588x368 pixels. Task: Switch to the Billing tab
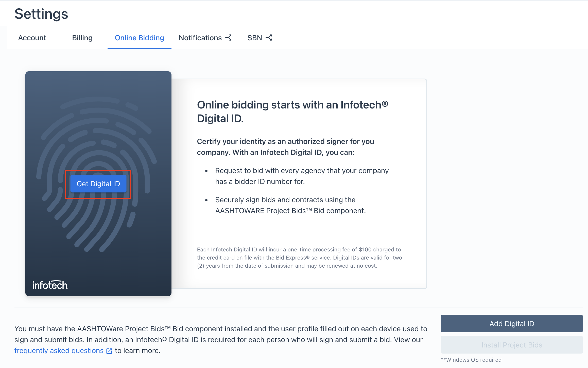click(82, 38)
